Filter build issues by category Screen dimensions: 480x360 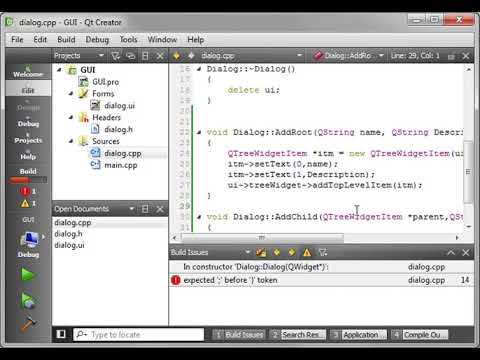click(323, 252)
